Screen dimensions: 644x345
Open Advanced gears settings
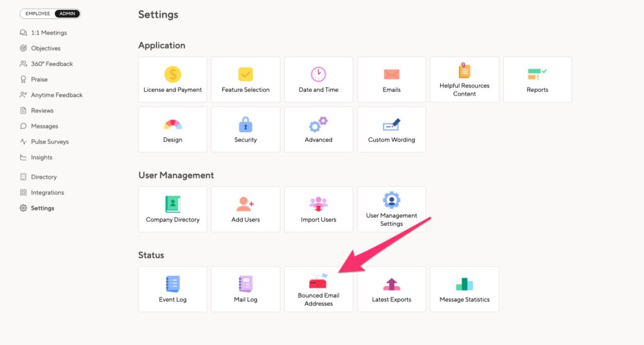coord(318,130)
